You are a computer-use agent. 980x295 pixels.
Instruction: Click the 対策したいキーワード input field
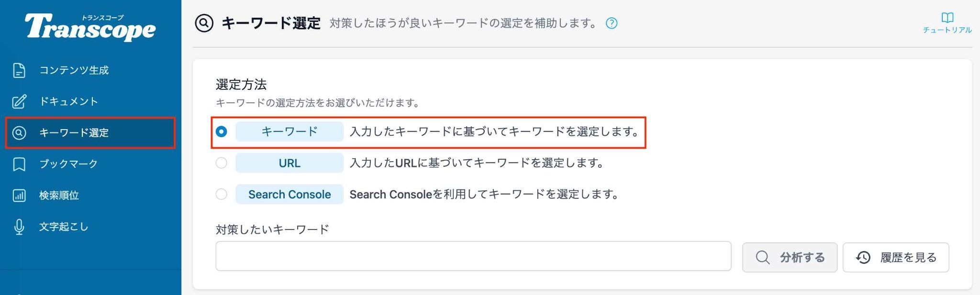(x=473, y=256)
